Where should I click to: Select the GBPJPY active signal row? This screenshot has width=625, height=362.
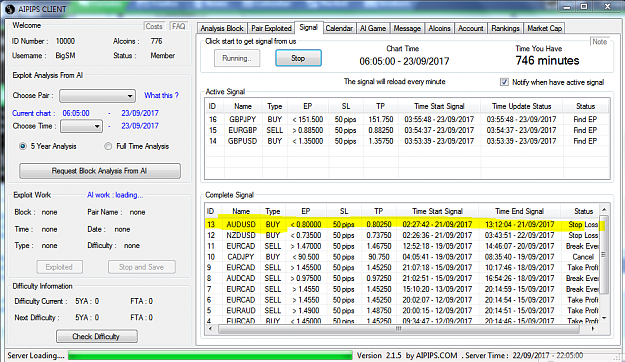(407, 119)
